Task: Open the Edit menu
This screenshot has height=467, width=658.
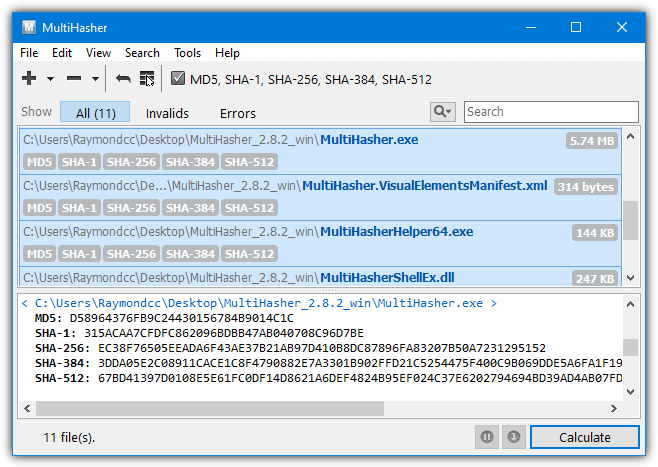Action: click(62, 53)
